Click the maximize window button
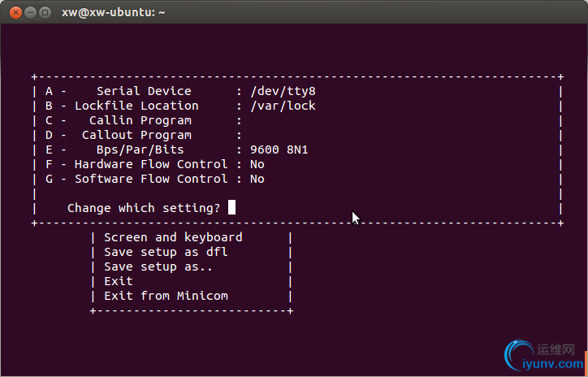Viewport: 588px width, 377px height. point(45,13)
